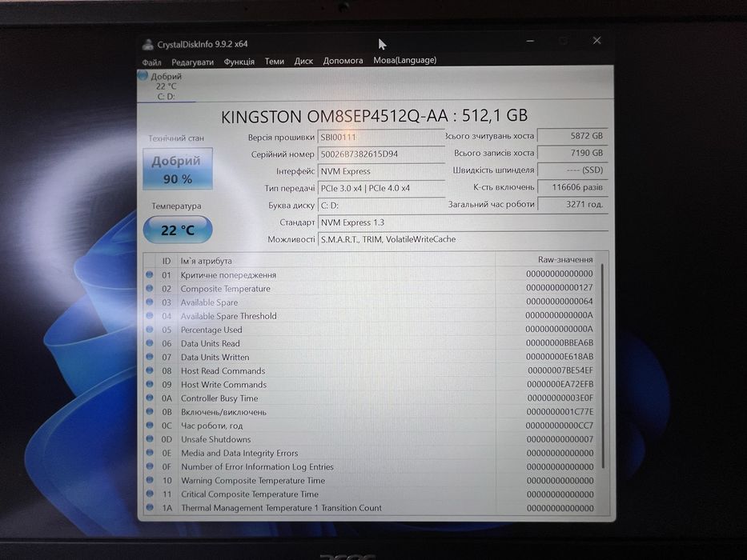Click the power on count value 116606 разів
This screenshot has width=747, height=560.
coord(572,187)
